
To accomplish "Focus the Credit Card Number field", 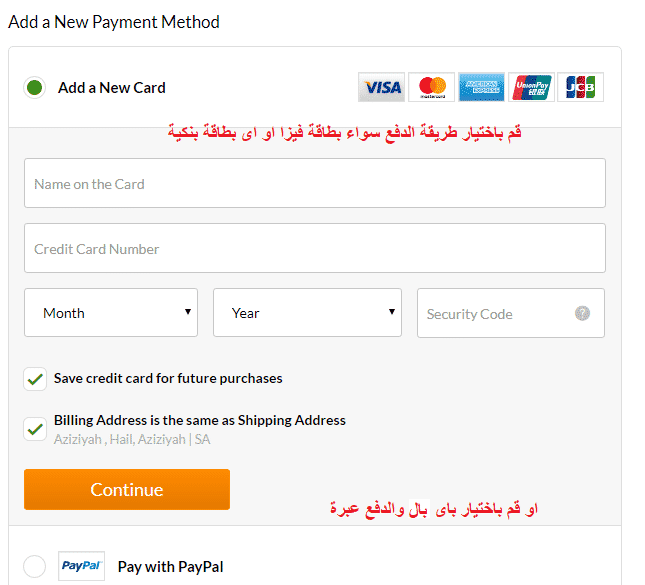I will (x=315, y=248).
